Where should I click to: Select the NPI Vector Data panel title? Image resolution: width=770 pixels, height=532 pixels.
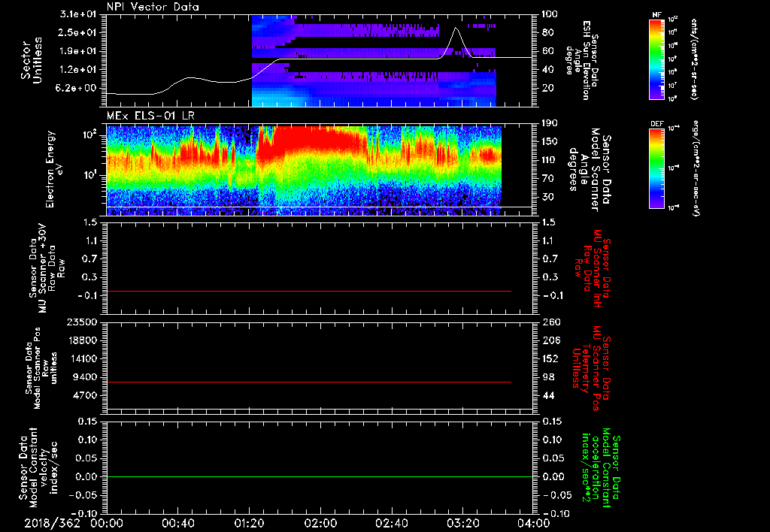click(x=154, y=7)
